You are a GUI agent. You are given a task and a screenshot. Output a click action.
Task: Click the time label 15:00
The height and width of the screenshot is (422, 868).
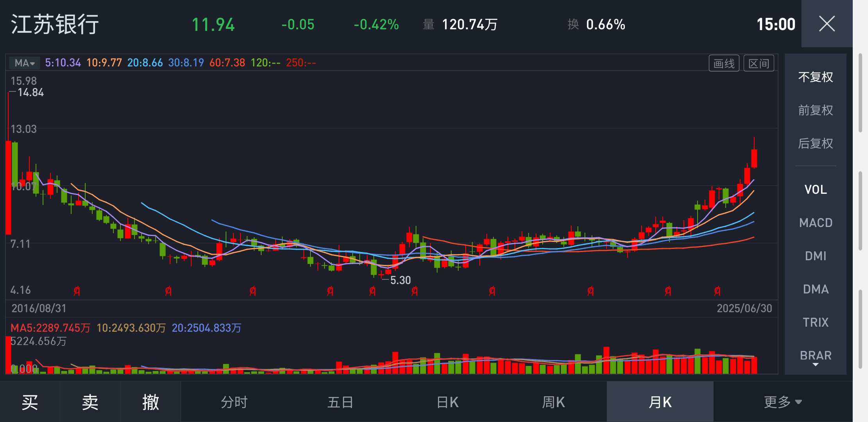(x=776, y=24)
